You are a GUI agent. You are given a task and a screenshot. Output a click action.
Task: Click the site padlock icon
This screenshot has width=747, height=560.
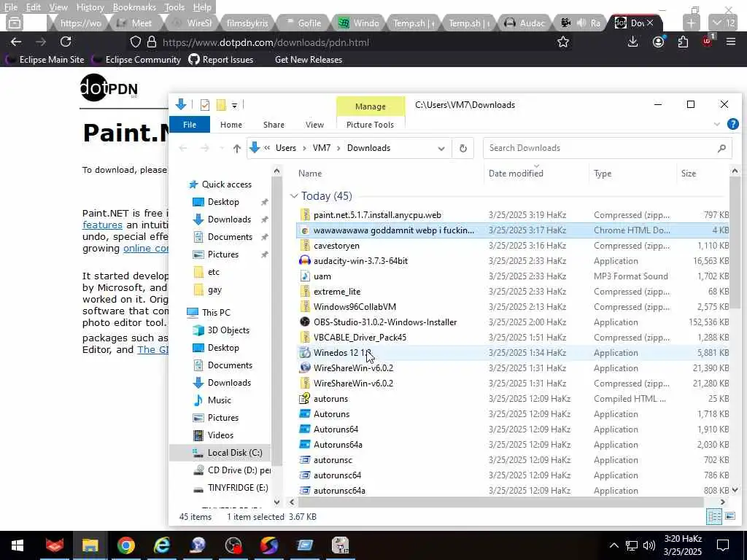point(152,42)
